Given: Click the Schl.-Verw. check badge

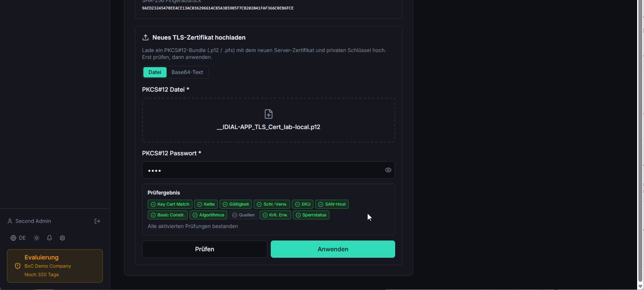Looking at the screenshot, I should 272,204.
